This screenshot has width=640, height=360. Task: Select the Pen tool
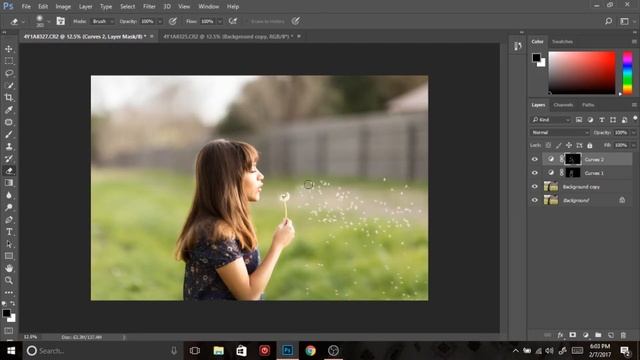click(x=9, y=220)
